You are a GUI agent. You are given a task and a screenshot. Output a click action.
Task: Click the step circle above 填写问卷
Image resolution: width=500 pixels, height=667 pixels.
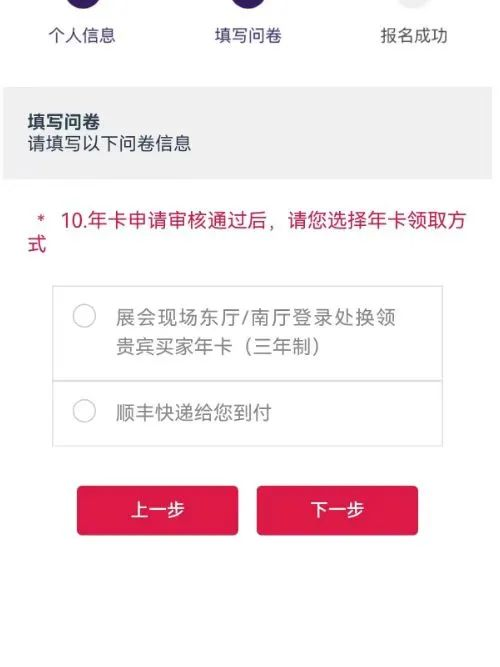pyautogui.click(x=248, y=3)
